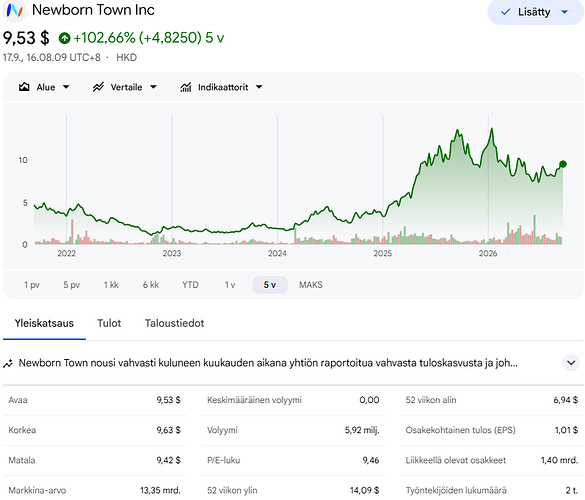The height and width of the screenshot is (500, 585).
Task: Click the checkmark icon in Lisätty button
Action: click(506, 12)
